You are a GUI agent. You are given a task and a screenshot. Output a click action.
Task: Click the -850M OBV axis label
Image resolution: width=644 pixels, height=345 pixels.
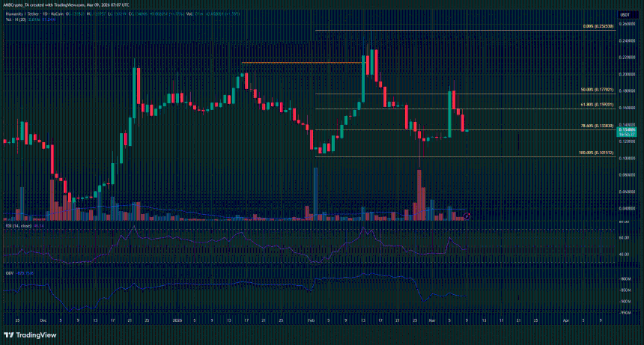tap(625, 290)
